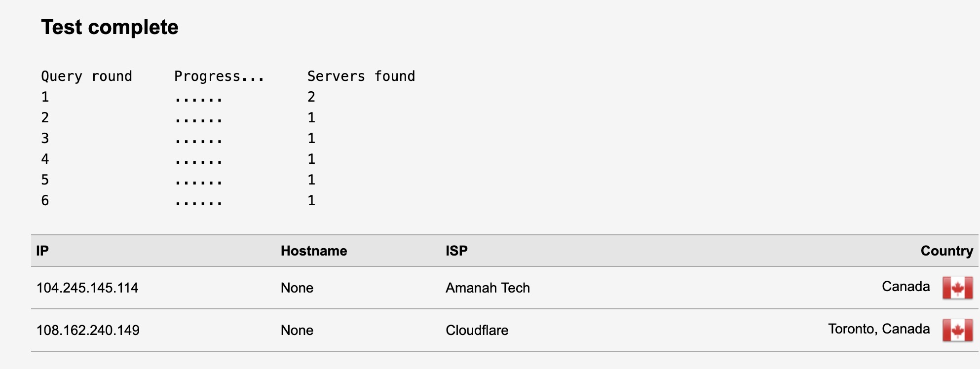
Task: Click the Cloudflare ISP cell
Action: pos(477,331)
